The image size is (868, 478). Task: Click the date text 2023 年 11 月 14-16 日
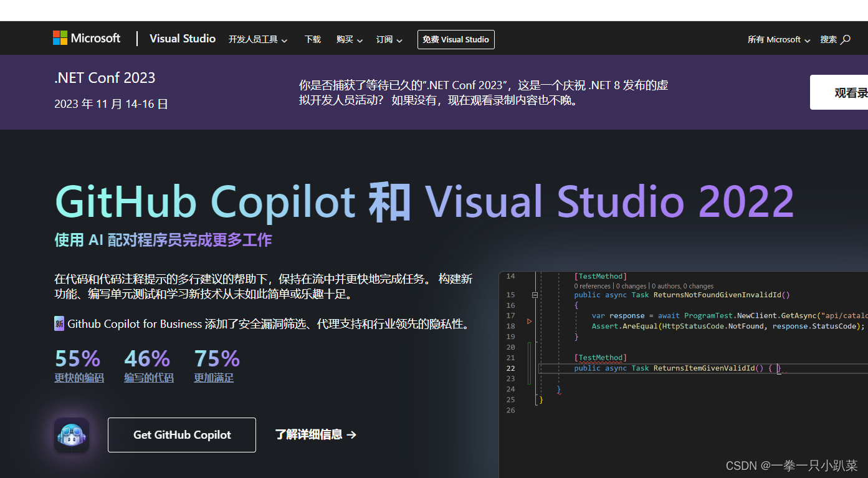[112, 104]
